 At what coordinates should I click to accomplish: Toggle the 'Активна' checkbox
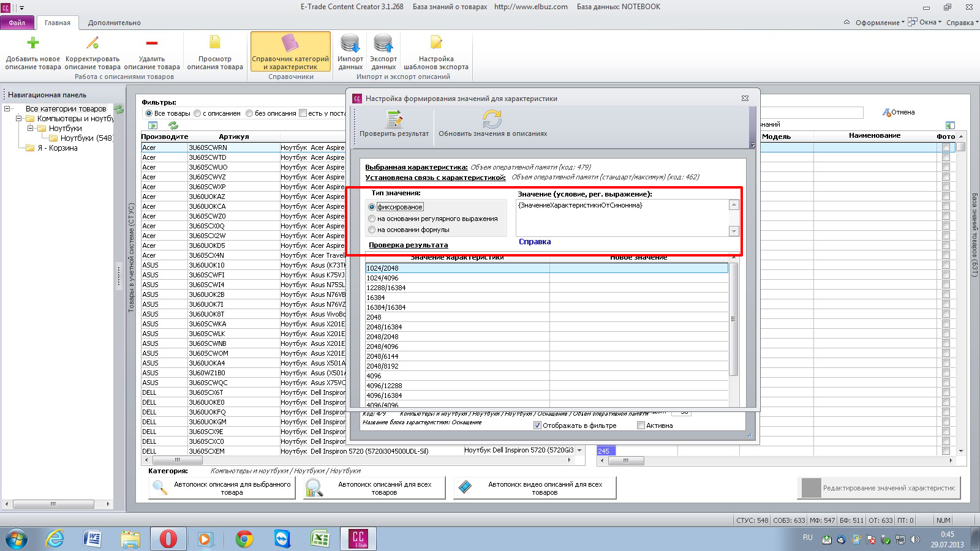tap(641, 425)
